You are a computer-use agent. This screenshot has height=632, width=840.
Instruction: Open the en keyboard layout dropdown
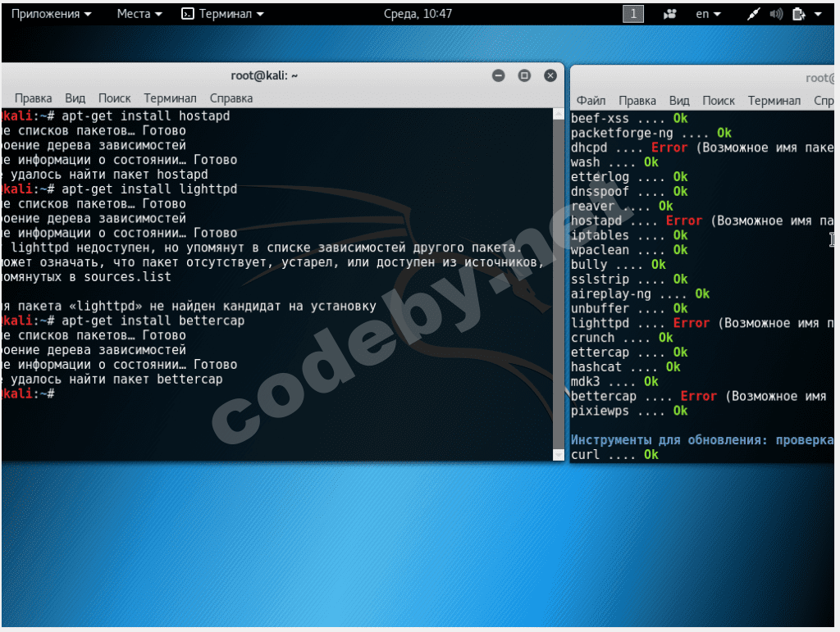click(708, 14)
